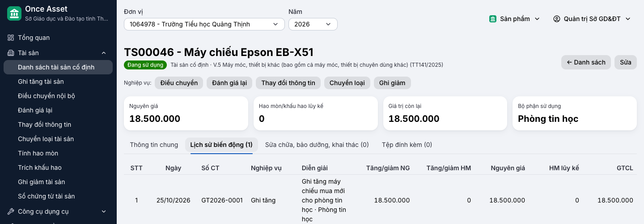Click the Tăng/giảm NG column header
This screenshot has width=644, height=224.
pyautogui.click(x=388, y=168)
